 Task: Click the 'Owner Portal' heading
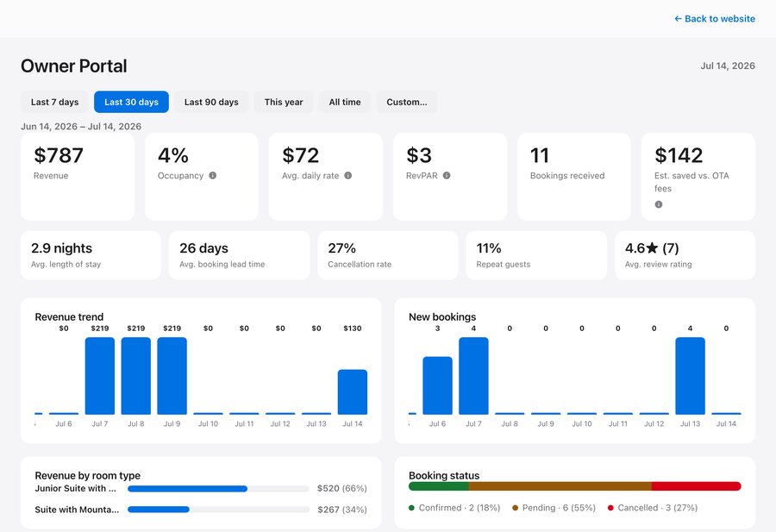click(x=74, y=66)
